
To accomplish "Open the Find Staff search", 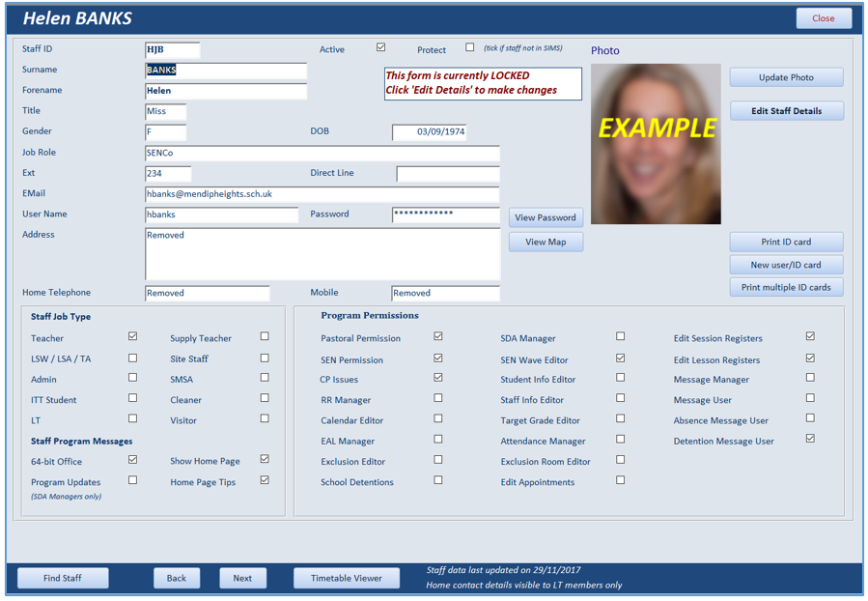I will tap(63, 578).
